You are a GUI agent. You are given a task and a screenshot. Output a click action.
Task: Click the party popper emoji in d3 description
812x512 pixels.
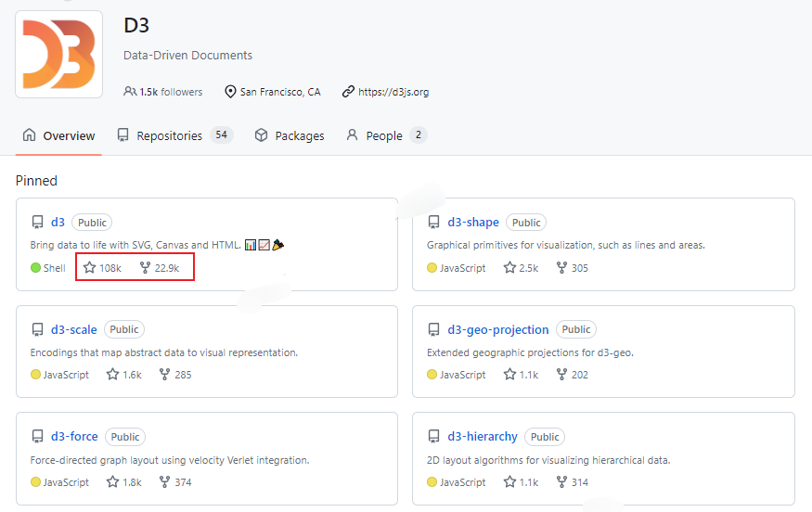tap(278, 245)
